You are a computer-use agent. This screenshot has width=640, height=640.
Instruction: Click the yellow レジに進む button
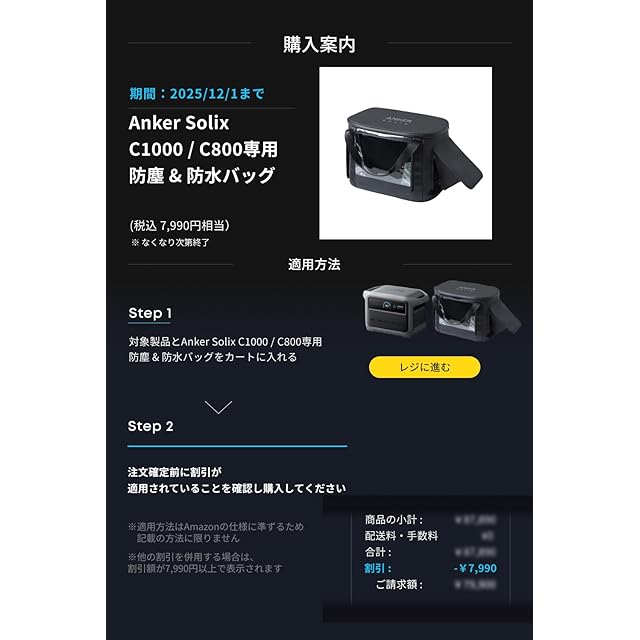tap(424, 367)
